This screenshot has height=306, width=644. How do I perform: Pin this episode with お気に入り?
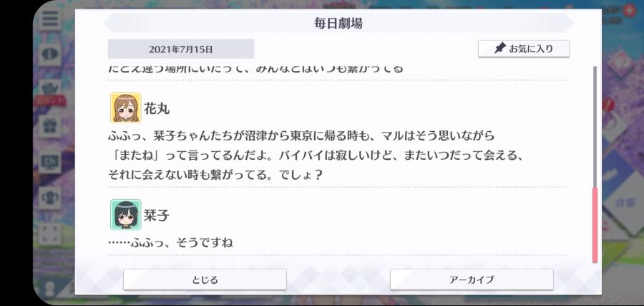tap(524, 49)
